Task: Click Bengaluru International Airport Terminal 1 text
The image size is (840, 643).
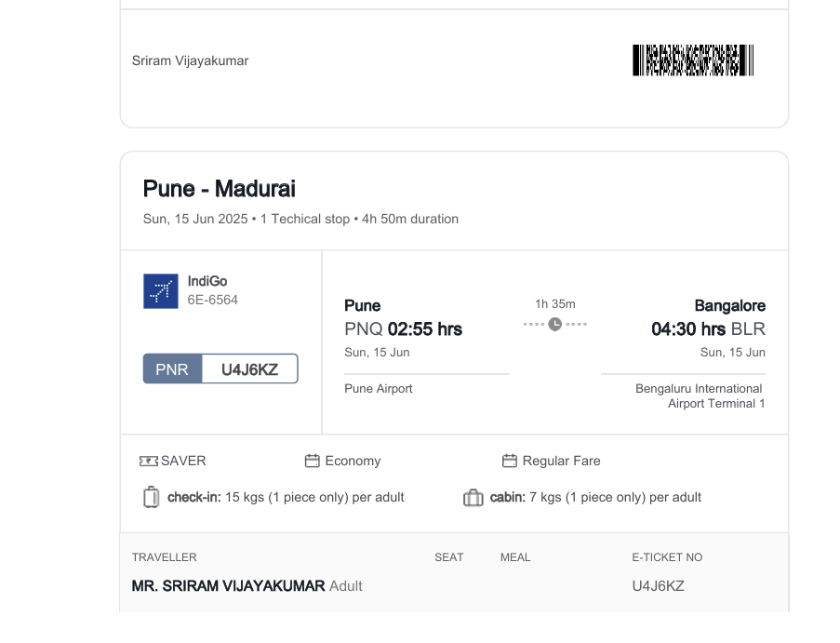Action: tap(700, 396)
